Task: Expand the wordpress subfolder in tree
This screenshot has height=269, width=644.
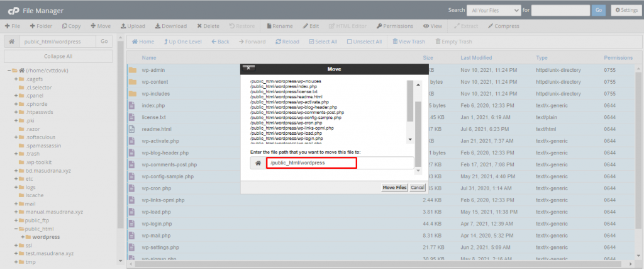Action: pos(23,237)
